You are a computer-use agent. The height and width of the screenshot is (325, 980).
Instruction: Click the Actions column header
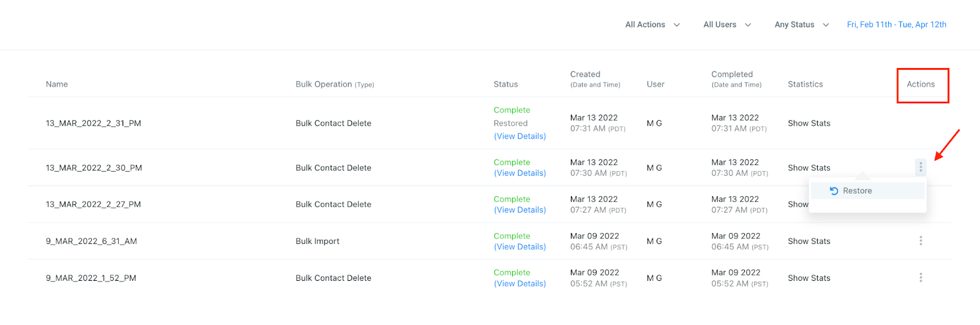[x=921, y=84]
